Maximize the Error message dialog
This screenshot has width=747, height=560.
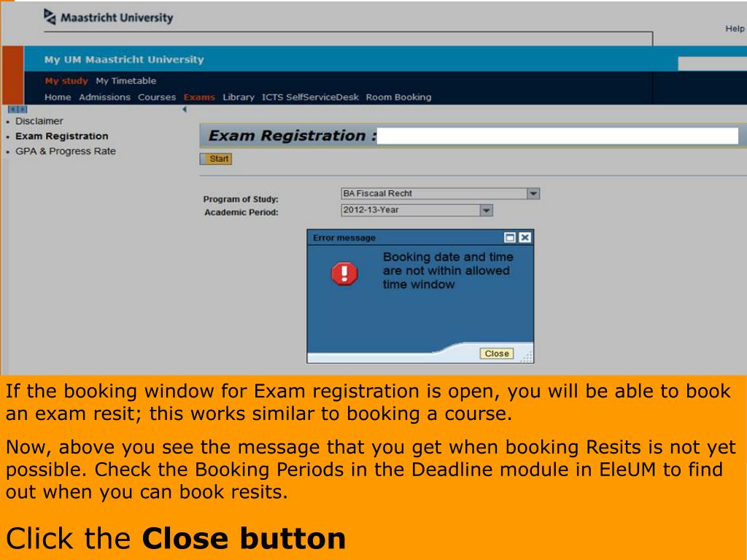pos(510,237)
